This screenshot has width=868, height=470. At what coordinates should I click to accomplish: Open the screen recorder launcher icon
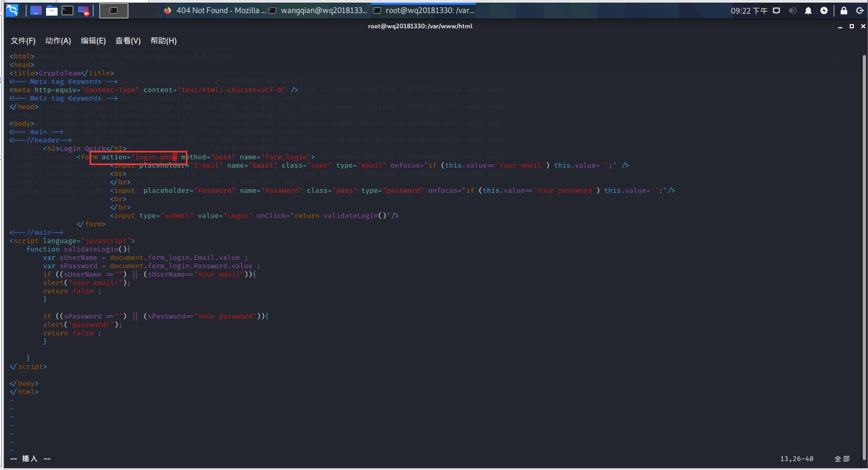point(83,10)
